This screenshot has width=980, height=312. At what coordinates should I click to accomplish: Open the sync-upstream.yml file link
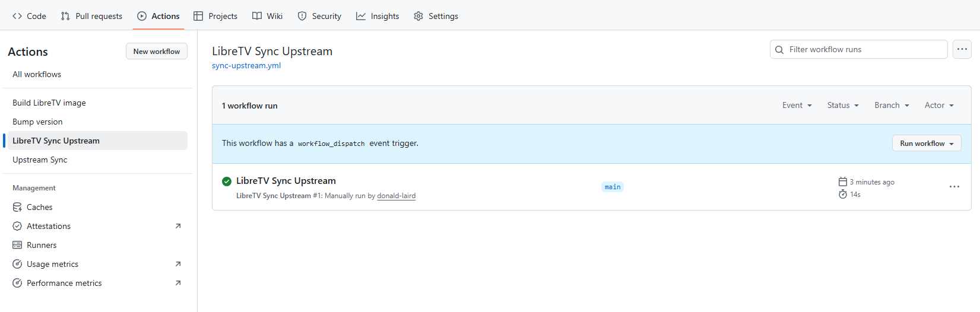246,66
